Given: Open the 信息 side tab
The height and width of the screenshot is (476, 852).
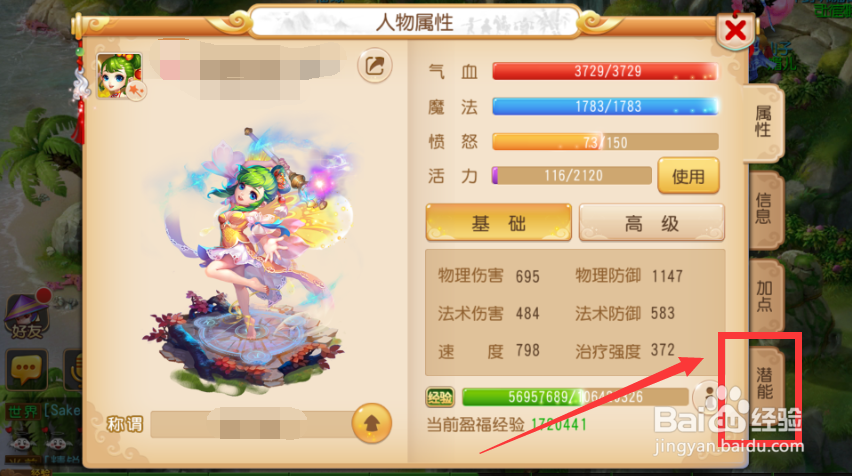Looking at the screenshot, I should coord(763,209).
